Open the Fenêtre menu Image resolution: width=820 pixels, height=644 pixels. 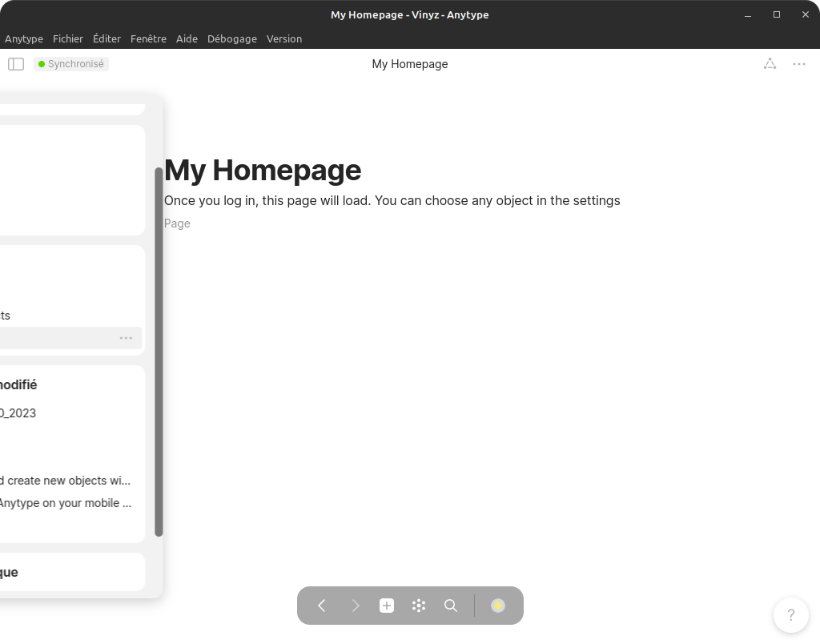pyautogui.click(x=148, y=38)
